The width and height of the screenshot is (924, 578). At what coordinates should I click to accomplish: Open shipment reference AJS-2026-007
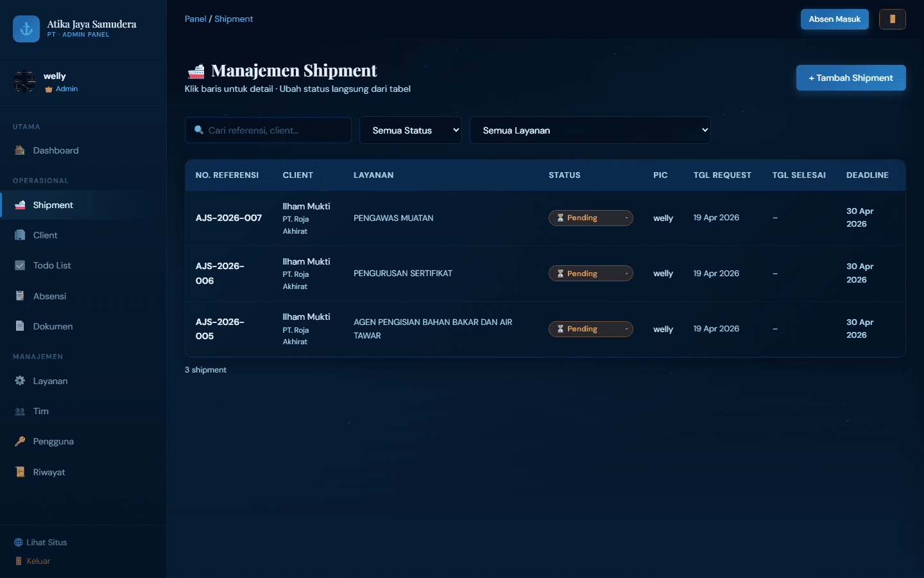point(228,218)
